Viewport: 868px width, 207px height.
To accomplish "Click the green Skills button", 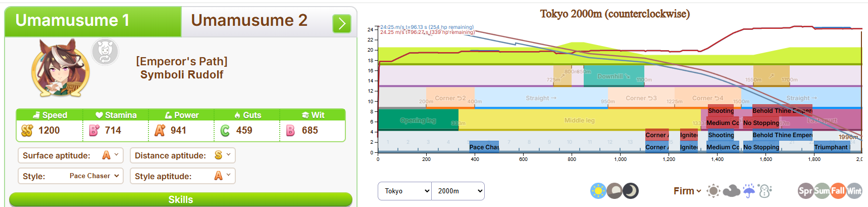I will tap(181, 199).
